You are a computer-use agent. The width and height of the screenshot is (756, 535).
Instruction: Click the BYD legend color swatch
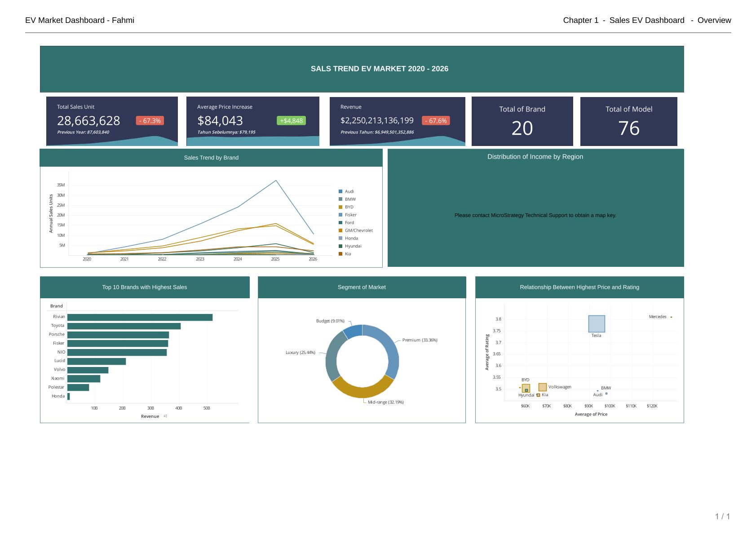point(340,207)
